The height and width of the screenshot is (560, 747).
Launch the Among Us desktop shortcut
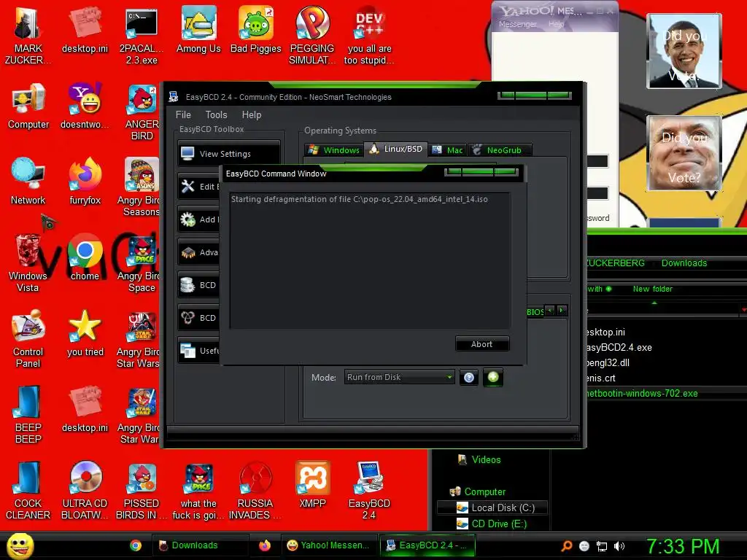coord(198,30)
